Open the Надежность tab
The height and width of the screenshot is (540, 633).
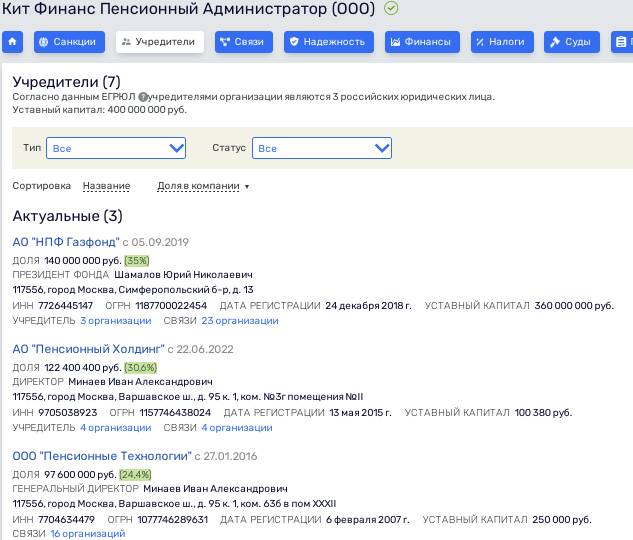click(x=329, y=42)
